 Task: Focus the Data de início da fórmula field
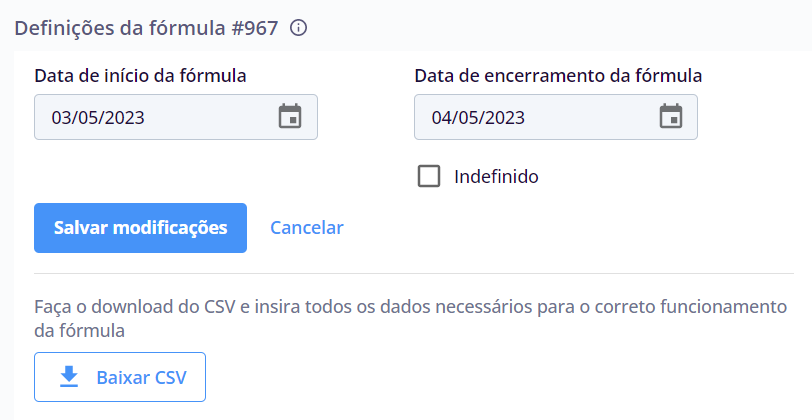point(176,117)
